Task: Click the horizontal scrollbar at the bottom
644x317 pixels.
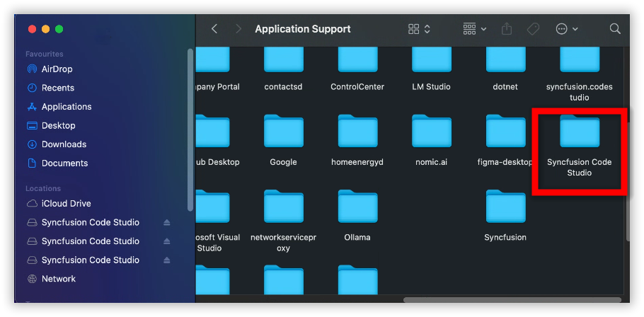Action: (511, 300)
